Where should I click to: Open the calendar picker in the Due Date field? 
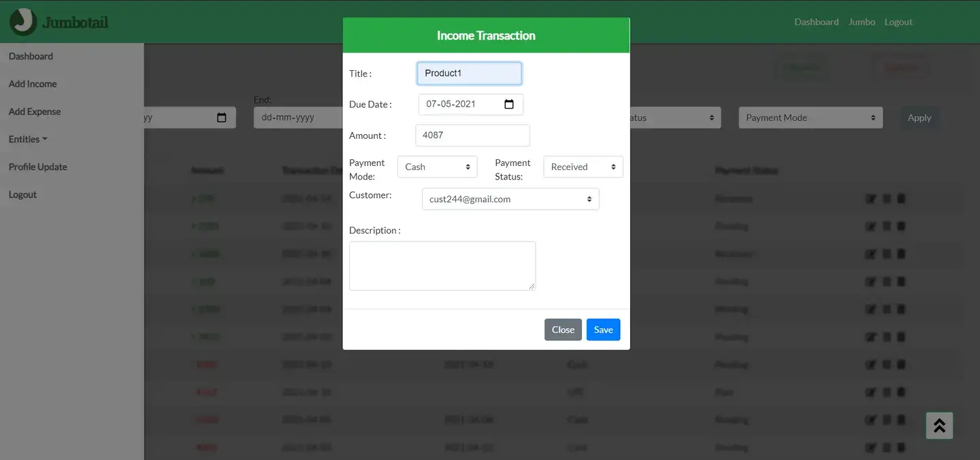tap(508, 103)
